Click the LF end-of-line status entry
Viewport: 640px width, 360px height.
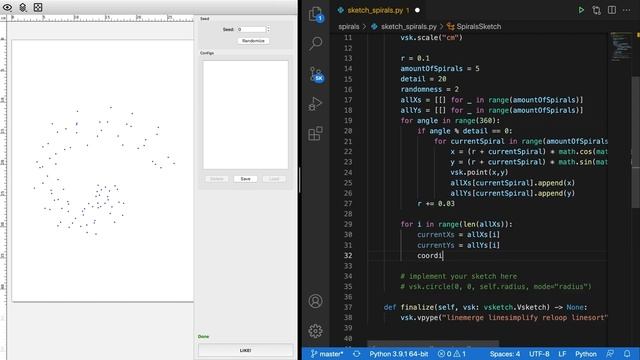[562, 354]
